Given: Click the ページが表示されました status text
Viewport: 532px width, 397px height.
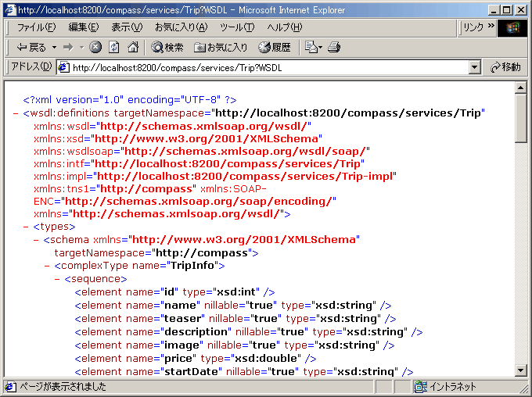Looking at the screenshot, I should pos(63,387).
